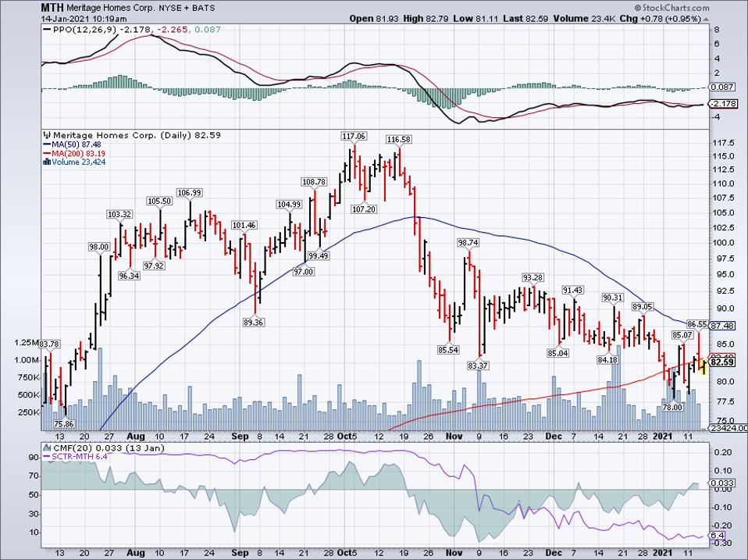The image size is (748, 560).
Task: Select the 89.36 September low label
Action: point(253,323)
